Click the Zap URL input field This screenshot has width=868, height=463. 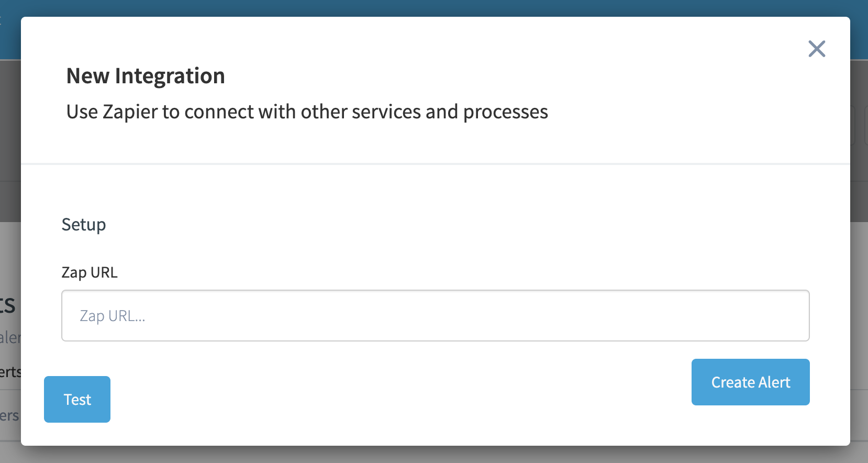tap(436, 316)
